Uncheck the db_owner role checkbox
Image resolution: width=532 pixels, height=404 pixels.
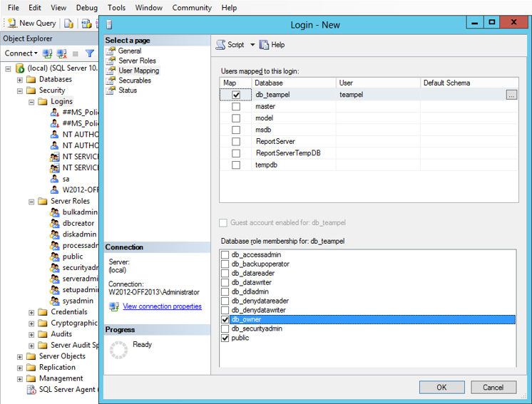pos(225,320)
